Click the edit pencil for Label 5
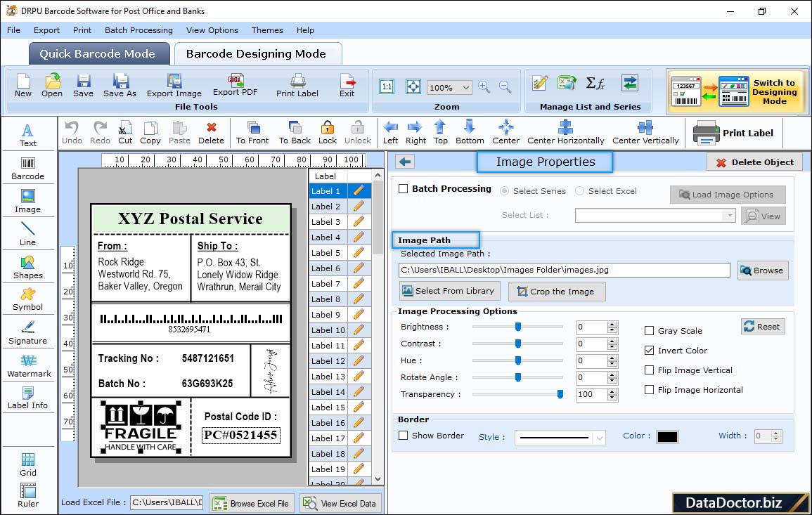Image resolution: width=812 pixels, height=515 pixels. click(x=359, y=253)
